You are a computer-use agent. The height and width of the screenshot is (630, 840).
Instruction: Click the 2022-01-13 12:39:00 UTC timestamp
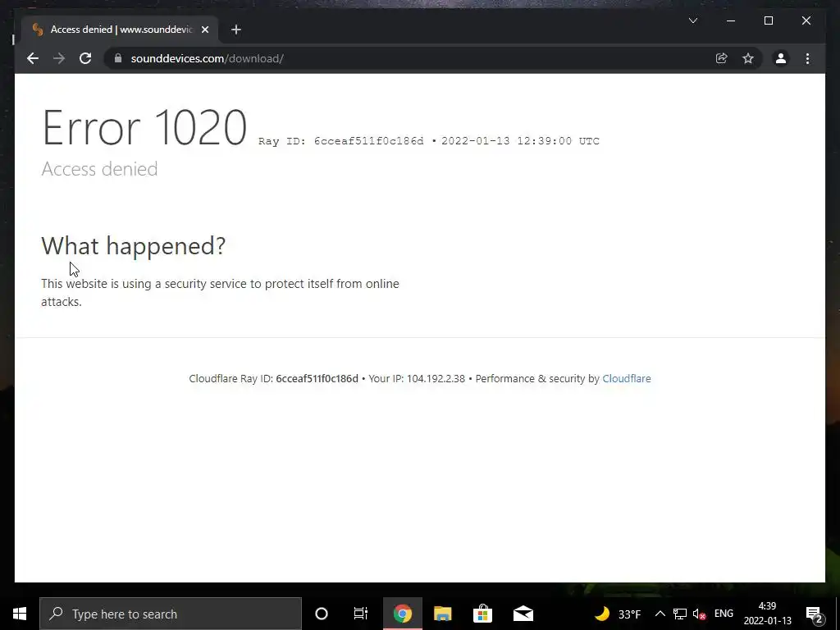520,141
